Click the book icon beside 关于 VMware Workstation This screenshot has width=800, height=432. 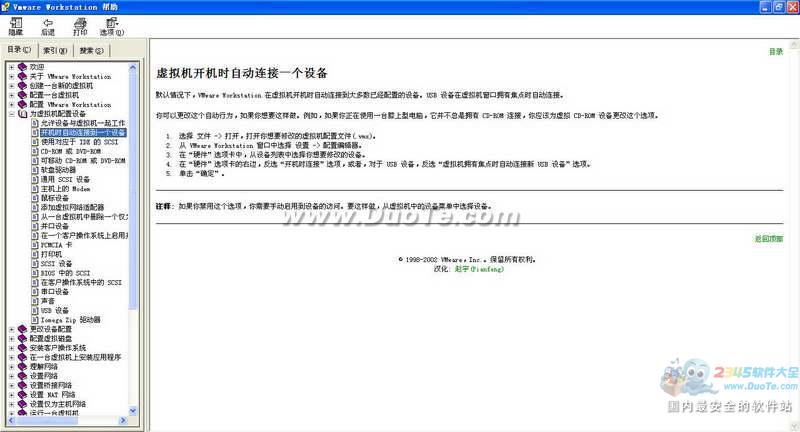22,76
